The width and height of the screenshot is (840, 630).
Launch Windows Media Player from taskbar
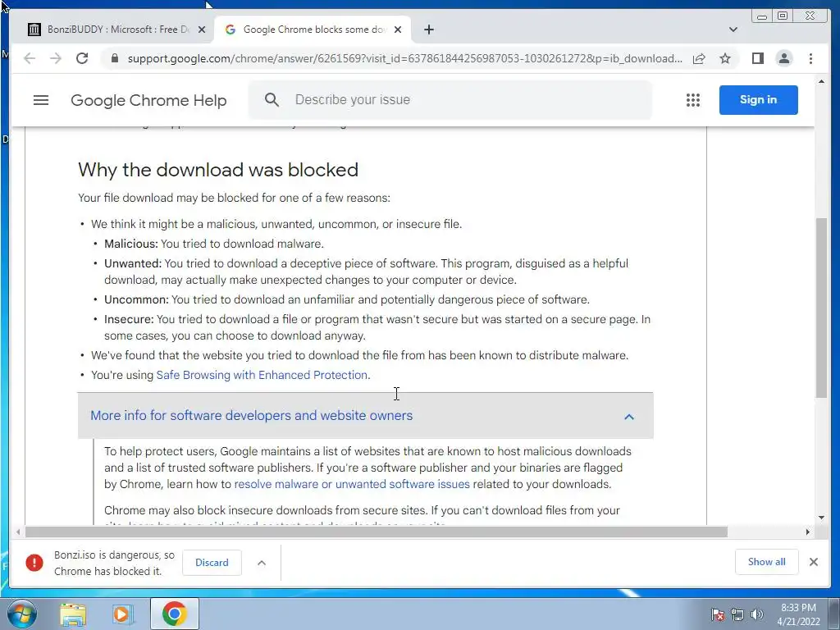click(x=122, y=614)
